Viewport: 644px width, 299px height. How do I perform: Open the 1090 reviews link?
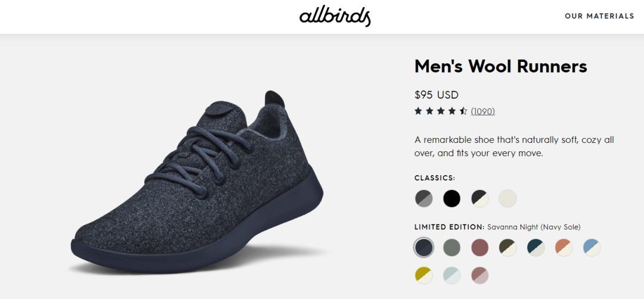coord(482,111)
